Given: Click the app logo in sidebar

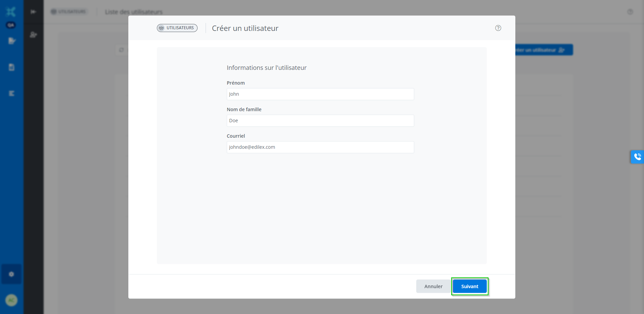Looking at the screenshot, I should (11, 12).
